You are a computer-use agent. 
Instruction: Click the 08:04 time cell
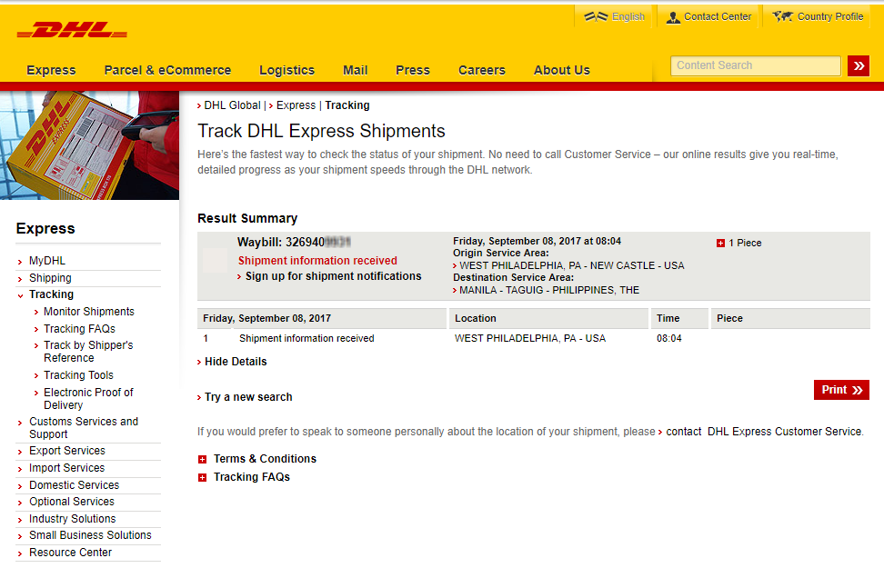pyautogui.click(x=669, y=338)
